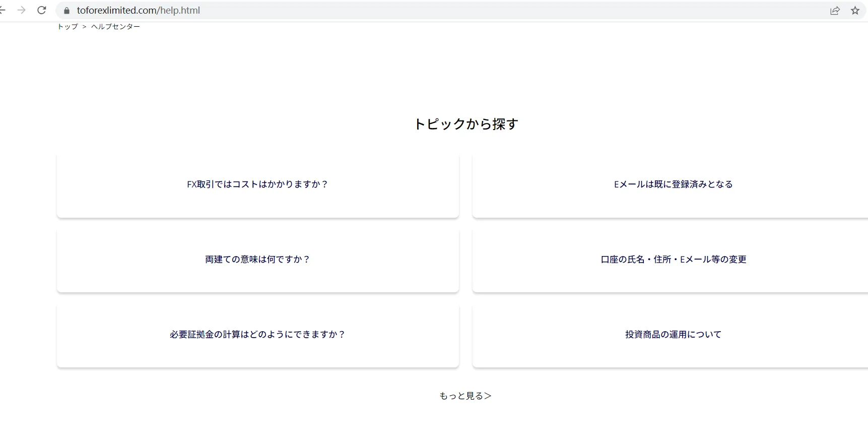
Task: Open the 両建ての意味は何ですか？ topic
Action: click(x=258, y=260)
